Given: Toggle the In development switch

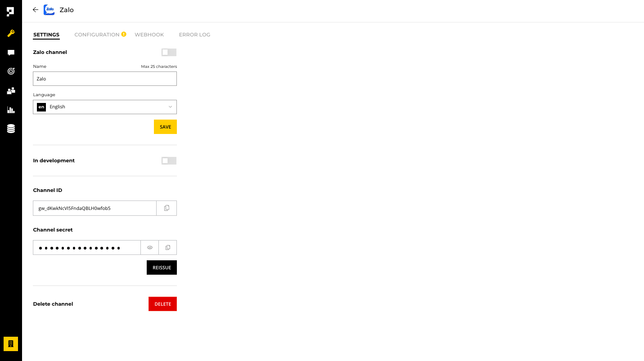Looking at the screenshot, I should tap(169, 160).
